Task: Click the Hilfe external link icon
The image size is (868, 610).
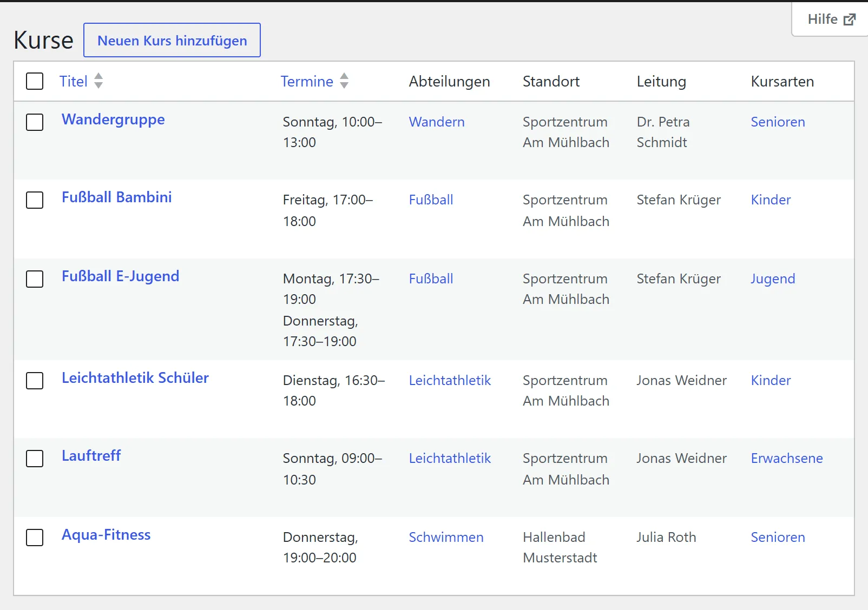Action: (850, 19)
